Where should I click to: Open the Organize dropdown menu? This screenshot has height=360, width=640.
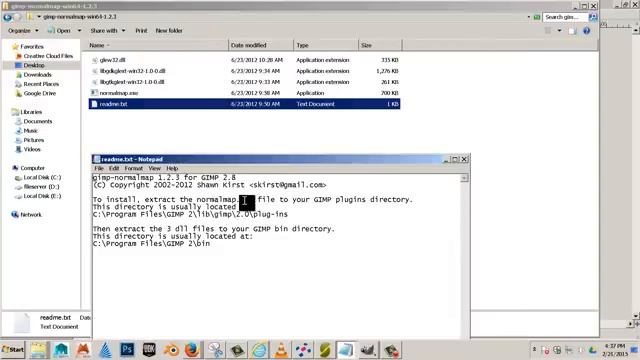23,31
